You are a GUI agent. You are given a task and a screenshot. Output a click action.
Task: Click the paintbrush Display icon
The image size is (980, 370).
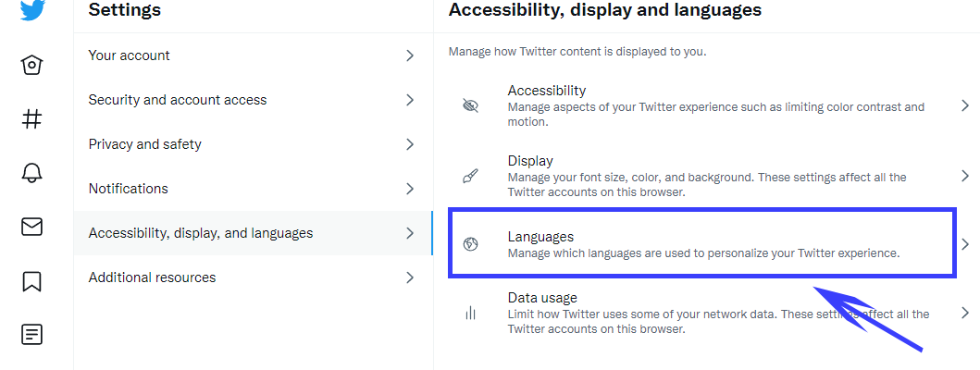470,176
